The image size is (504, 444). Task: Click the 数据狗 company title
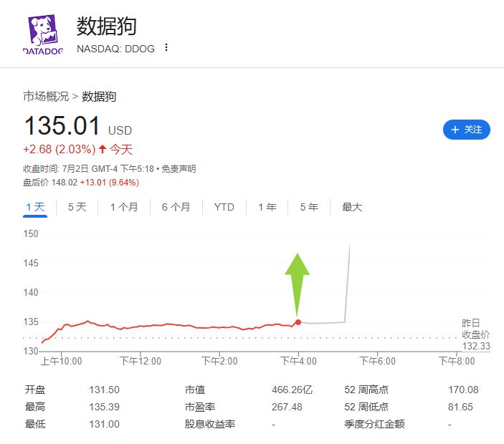click(x=106, y=26)
